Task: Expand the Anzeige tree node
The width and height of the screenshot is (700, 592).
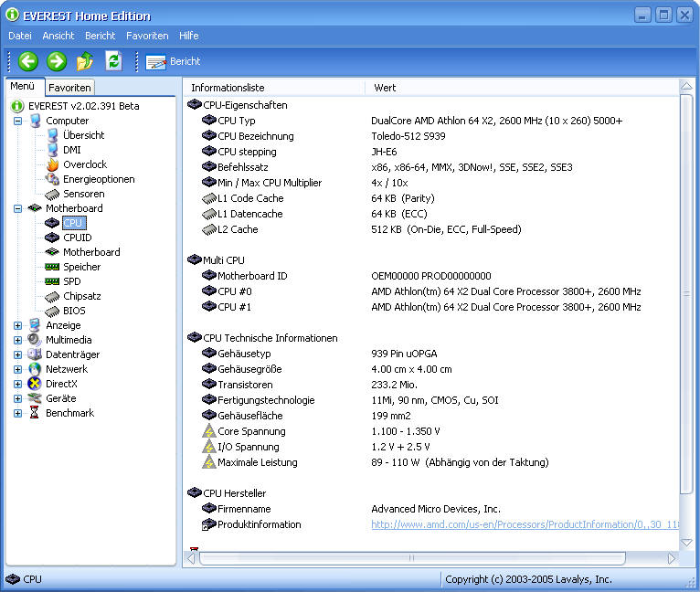Action: pos(18,325)
